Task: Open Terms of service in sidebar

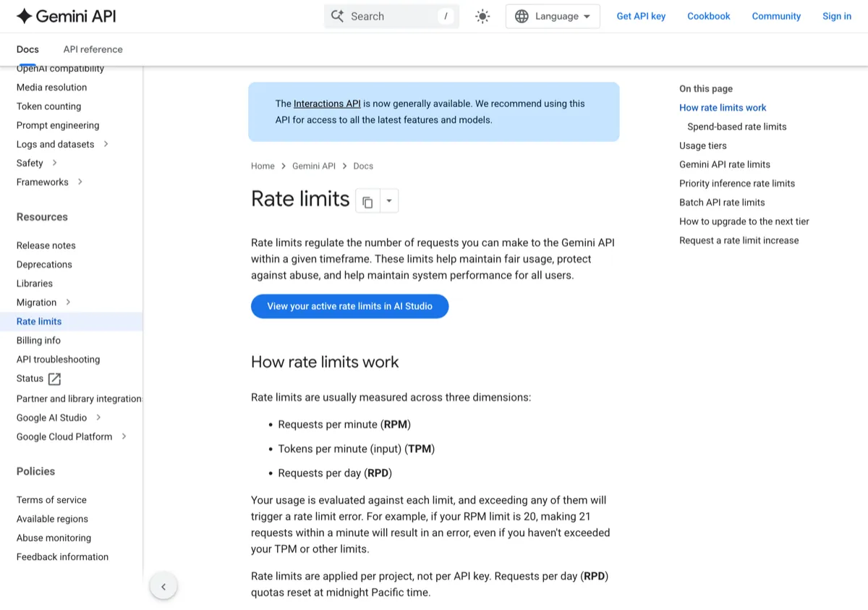Action: point(51,500)
